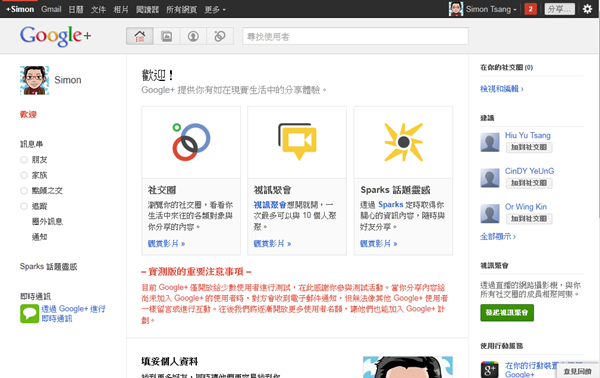Watch video link under 社交圈 card
This screenshot has width=600, height=378.
click(166, 243)
